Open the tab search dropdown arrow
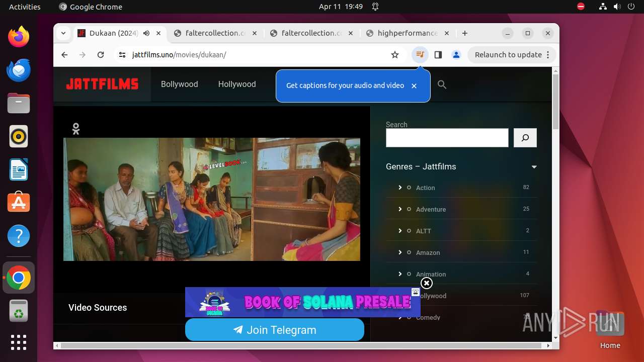 pos(63,33)
